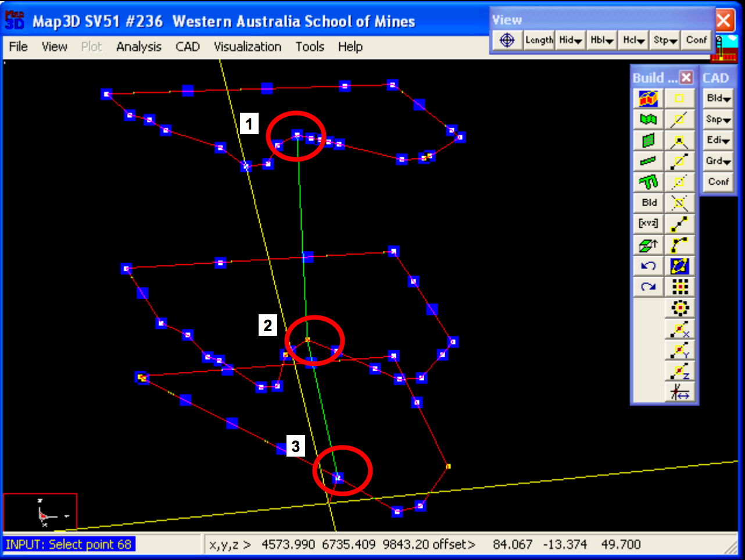Click the offset value -13.374

(x=565, y=544)
